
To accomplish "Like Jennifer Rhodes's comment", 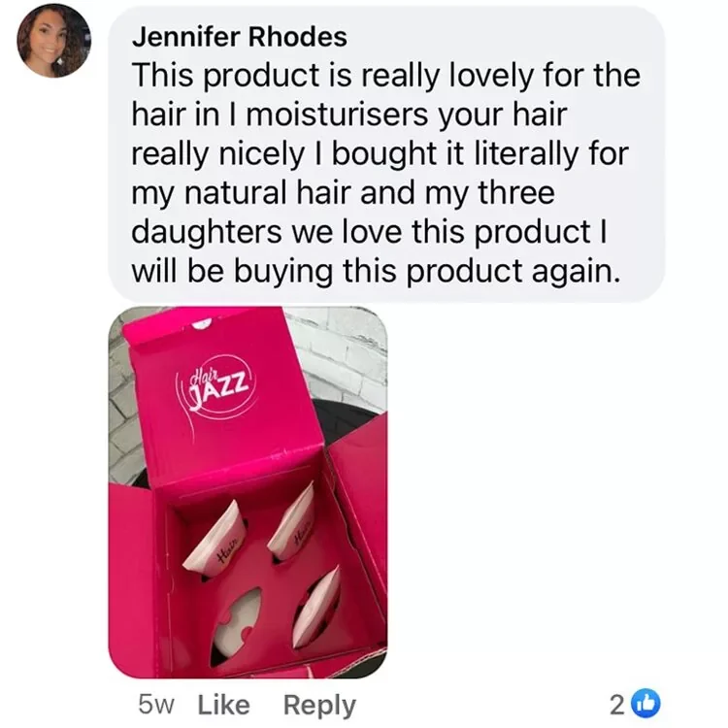I will pos(224,706).
